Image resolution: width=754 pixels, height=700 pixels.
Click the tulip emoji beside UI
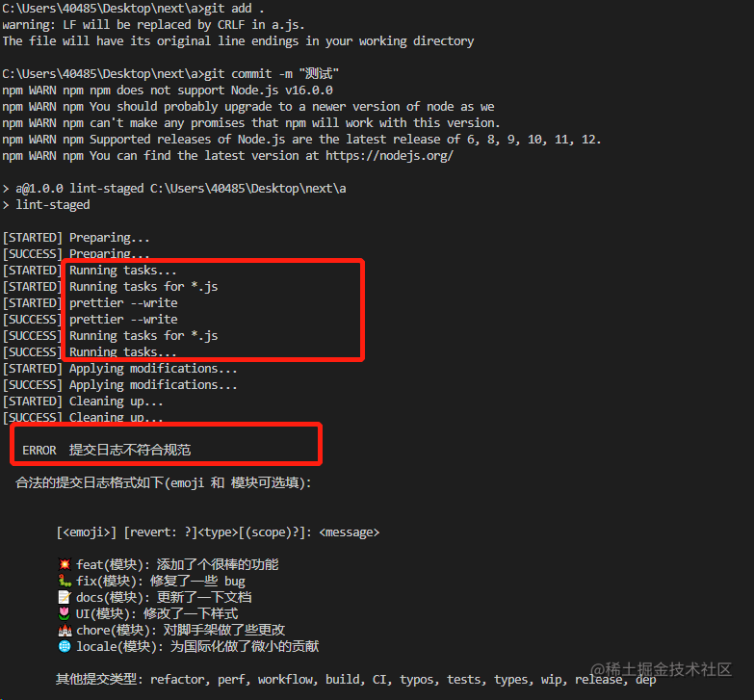(65, 613)
